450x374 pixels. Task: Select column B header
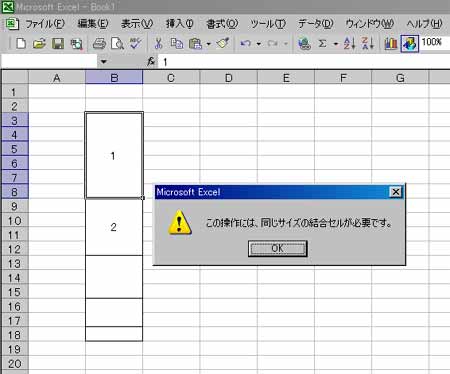pos(114,78)
